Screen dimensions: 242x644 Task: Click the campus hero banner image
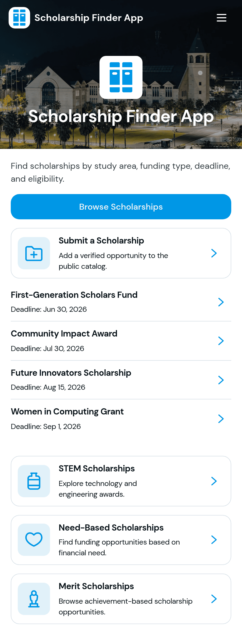click(x=121, y=74)
